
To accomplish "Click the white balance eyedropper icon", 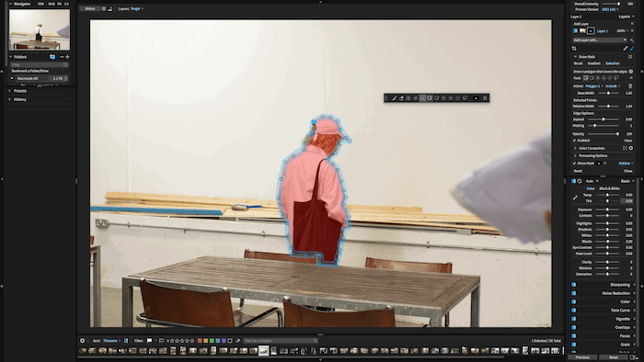I will [575, 198].
